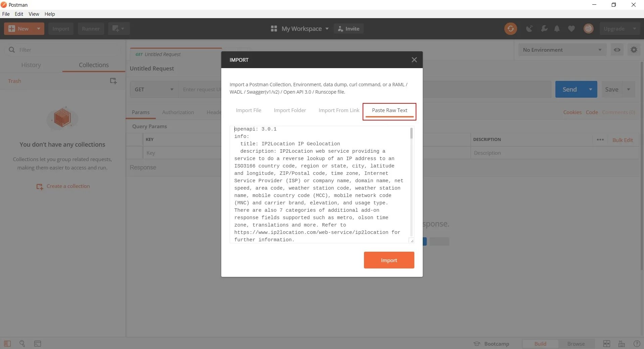Open the Code link

click(592, 112)
